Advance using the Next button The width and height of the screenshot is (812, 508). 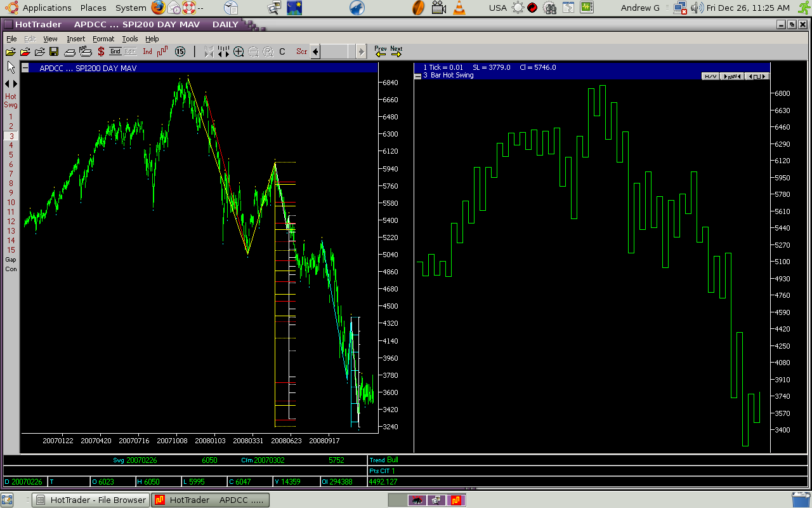pos(396,51)
